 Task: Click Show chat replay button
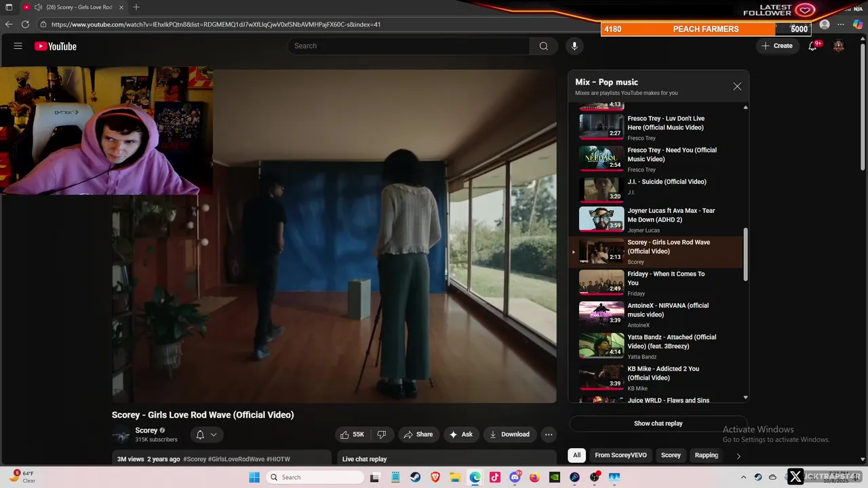tap(658, 424)
